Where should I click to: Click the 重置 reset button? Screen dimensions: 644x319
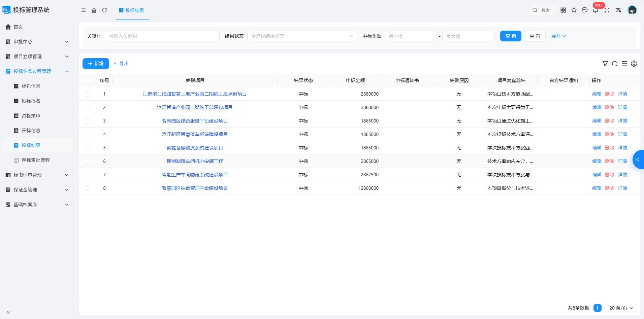[x=535, y=36]
